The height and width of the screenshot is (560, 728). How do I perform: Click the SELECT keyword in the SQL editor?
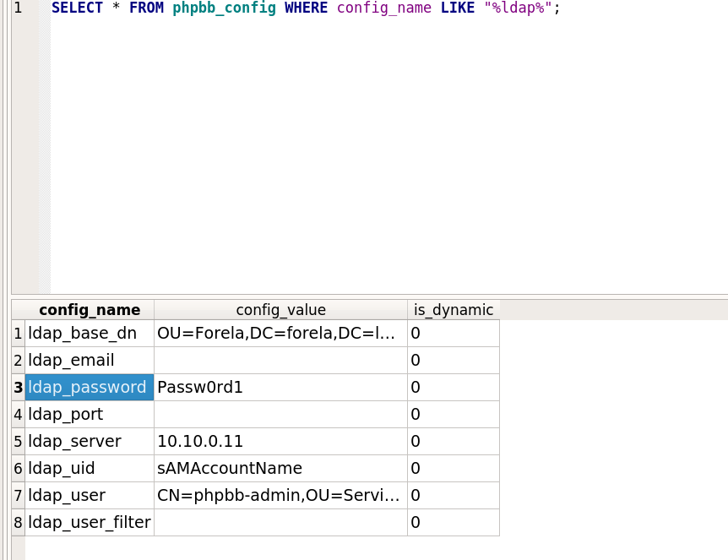[x=77, y=8]
